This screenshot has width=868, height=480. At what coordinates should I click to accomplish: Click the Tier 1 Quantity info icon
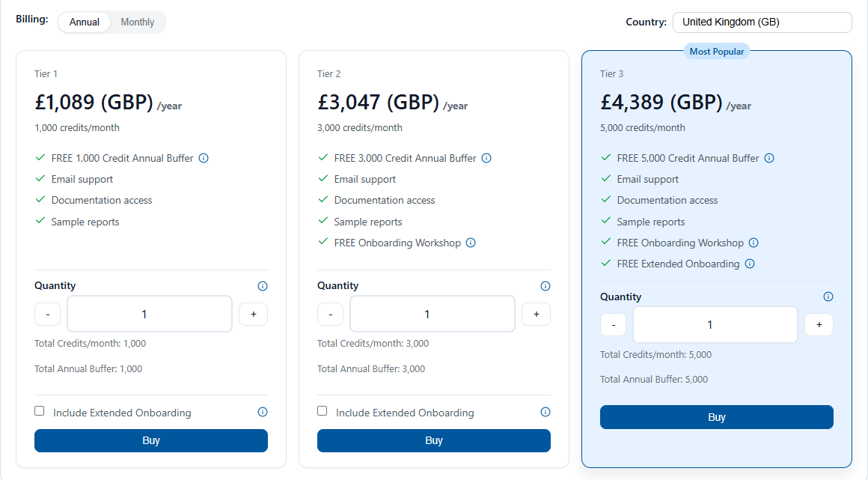pyautogui.click(x=263, y=286)
